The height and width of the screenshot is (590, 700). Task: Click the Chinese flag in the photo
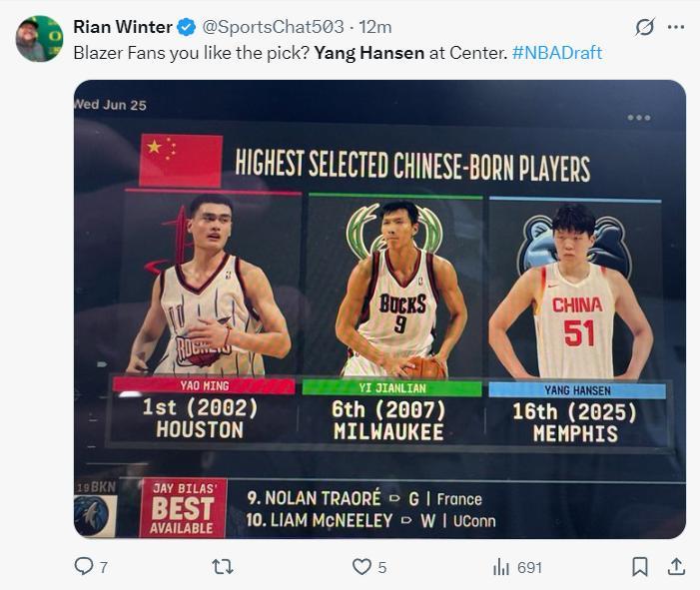pos(180,160)
